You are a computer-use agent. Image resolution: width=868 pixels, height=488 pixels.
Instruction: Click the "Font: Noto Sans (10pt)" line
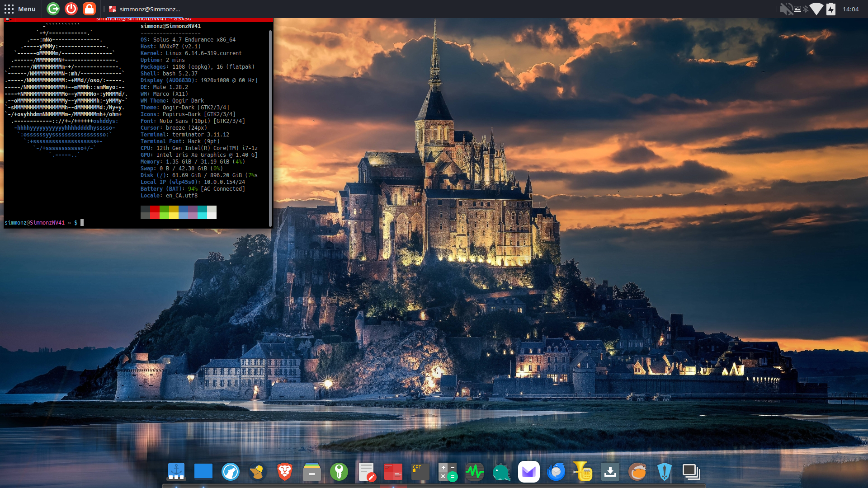pyautogui.click(x=193, y=121)
